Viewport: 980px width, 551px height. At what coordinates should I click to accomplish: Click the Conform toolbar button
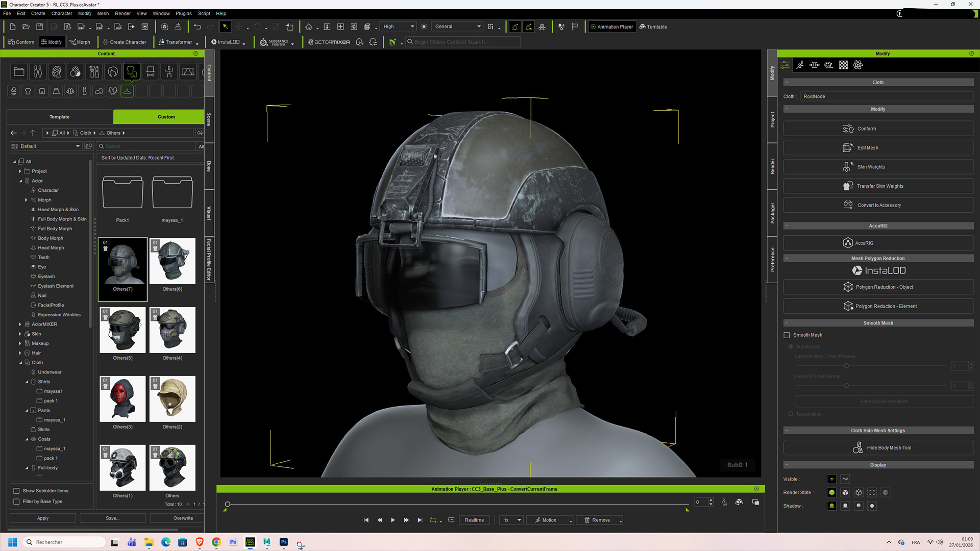21,42
